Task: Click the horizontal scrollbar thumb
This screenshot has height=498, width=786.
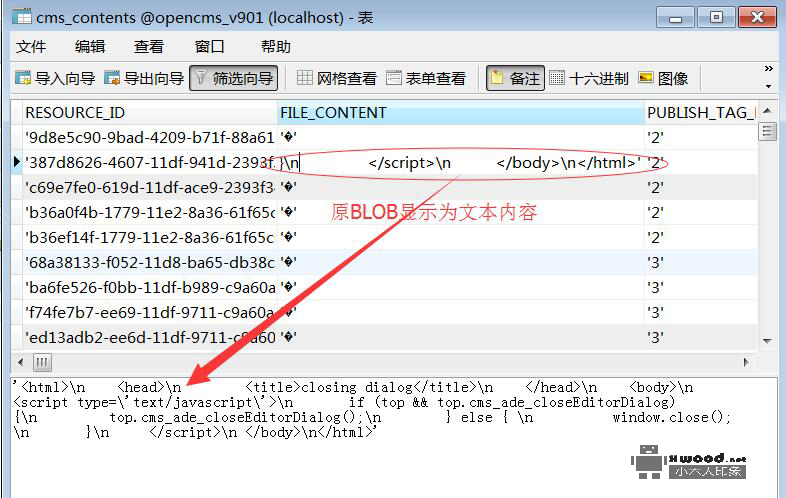Action: [42, 362]
